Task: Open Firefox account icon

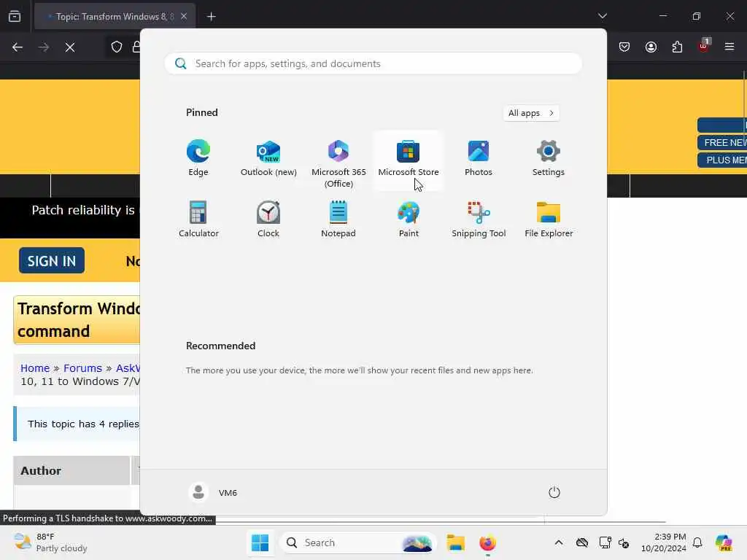Action: (651, 47)
